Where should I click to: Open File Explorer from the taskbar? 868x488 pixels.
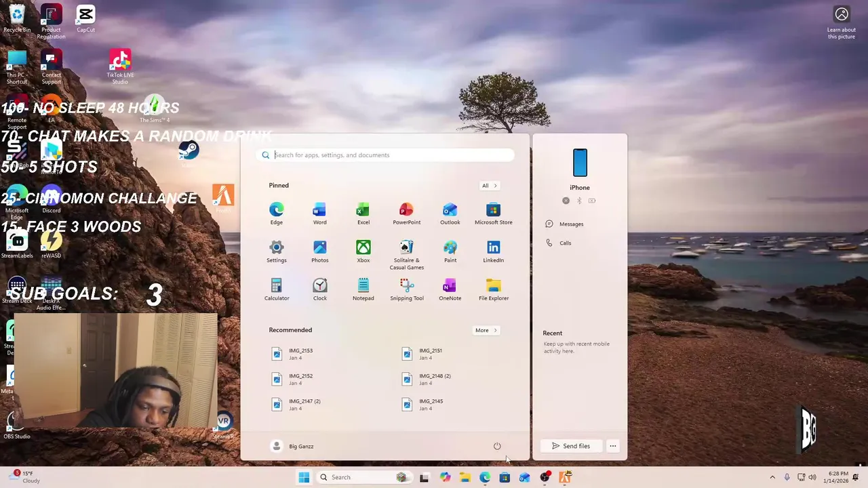[465, 477]
